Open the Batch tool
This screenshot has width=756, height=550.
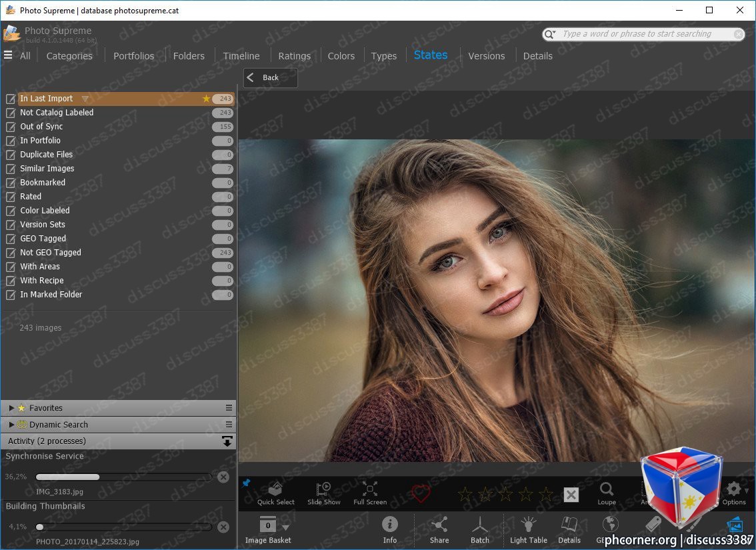coord(480,530)
